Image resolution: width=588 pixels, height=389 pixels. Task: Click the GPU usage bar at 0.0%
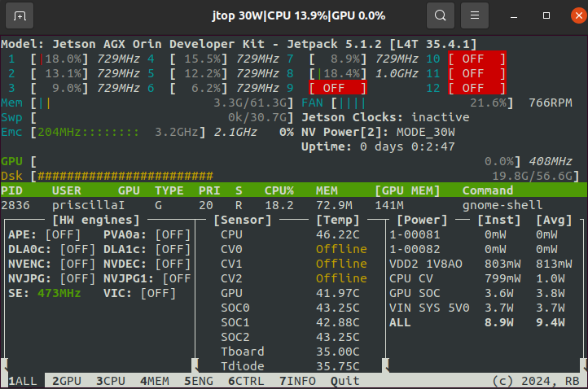(x=275, y=161)
